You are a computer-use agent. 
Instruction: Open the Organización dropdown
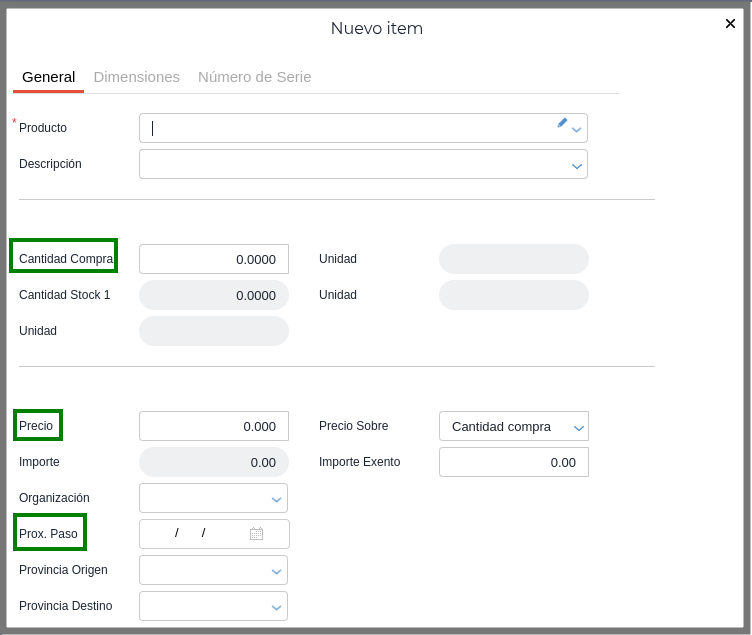coord(277,499)
